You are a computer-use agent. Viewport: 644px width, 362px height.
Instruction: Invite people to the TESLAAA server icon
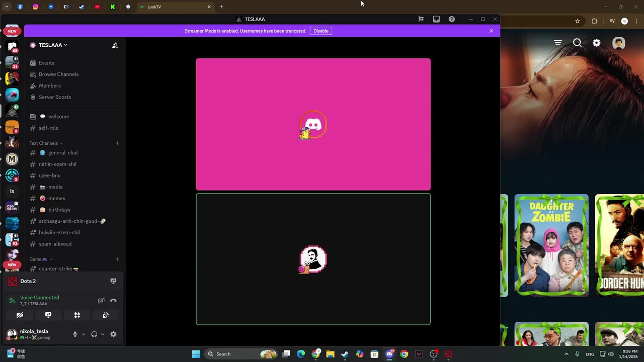point(115,45)
